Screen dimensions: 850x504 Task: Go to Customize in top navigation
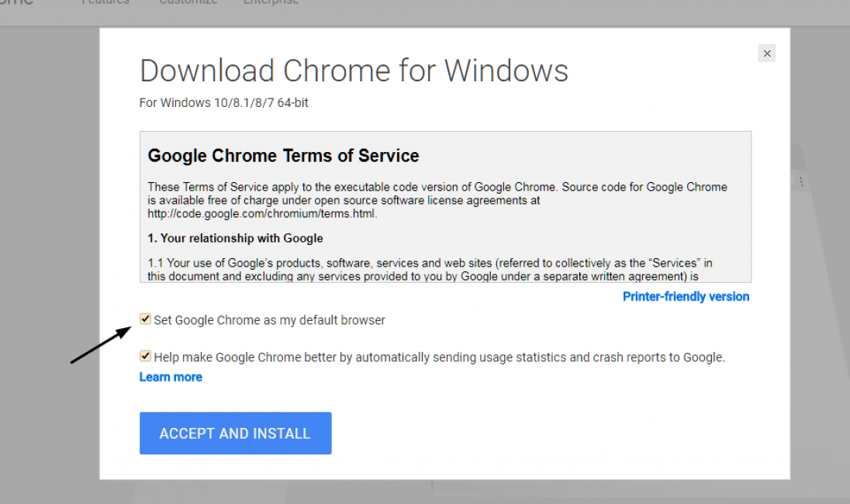(188, 2)
